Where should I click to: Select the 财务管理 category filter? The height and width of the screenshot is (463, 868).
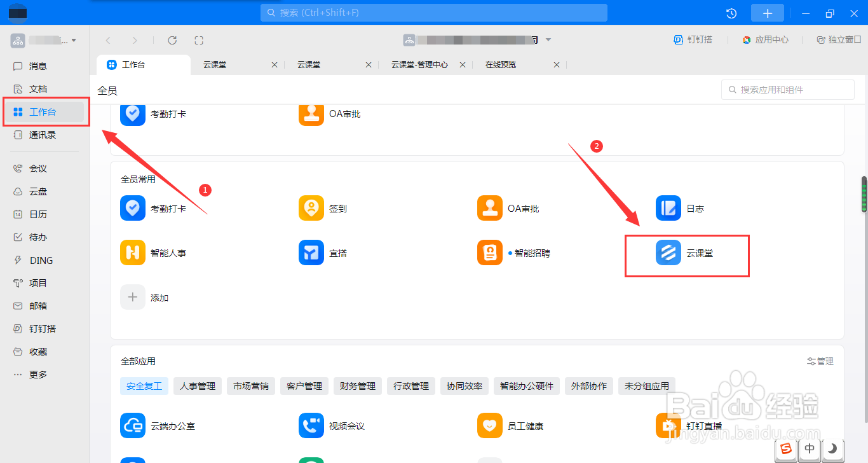[x=358, y=386]
